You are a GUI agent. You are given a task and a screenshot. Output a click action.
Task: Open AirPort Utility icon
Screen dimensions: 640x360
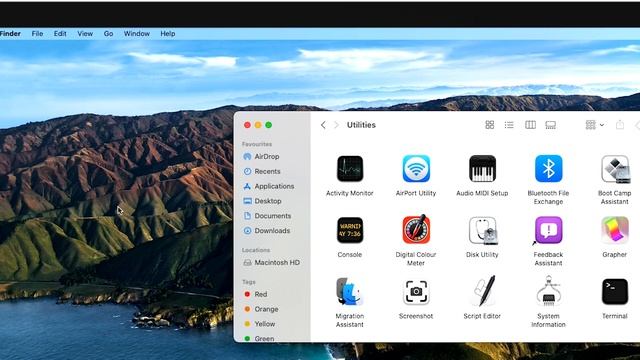[x=416, y=169]
